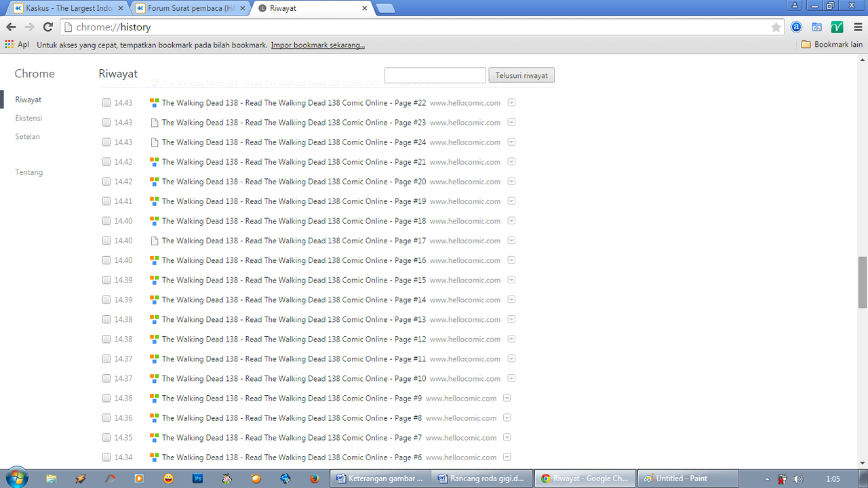The image size is (868, 488).
Task: Click the scrollbar down arrow
Action: point(863,463)
